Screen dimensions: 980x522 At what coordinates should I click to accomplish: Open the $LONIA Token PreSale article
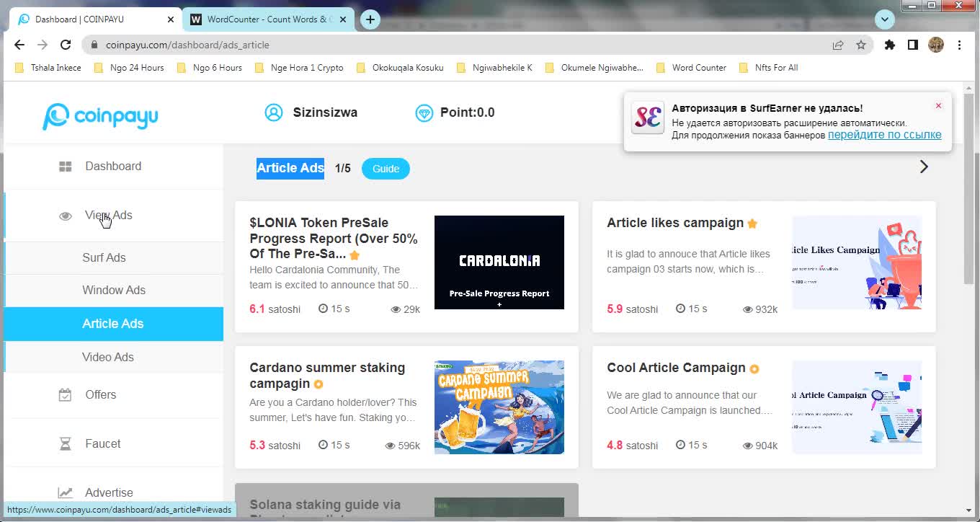(x=334, y=239)
